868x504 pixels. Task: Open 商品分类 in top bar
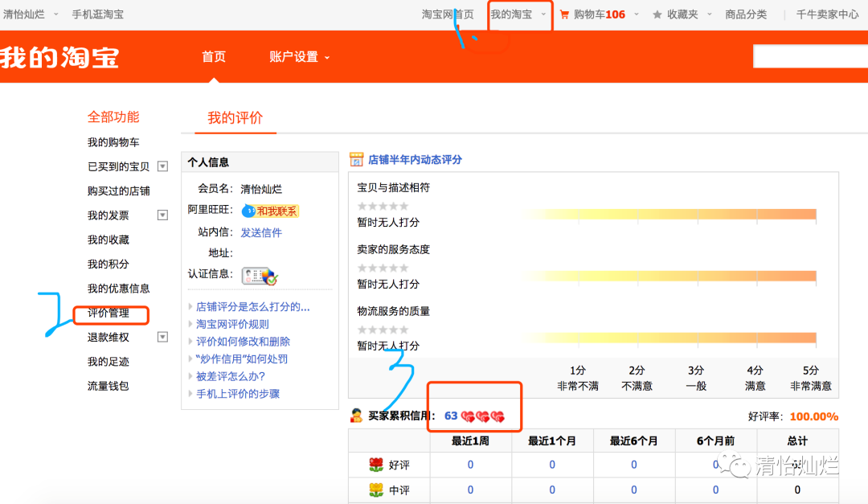[x=746, y=14]
